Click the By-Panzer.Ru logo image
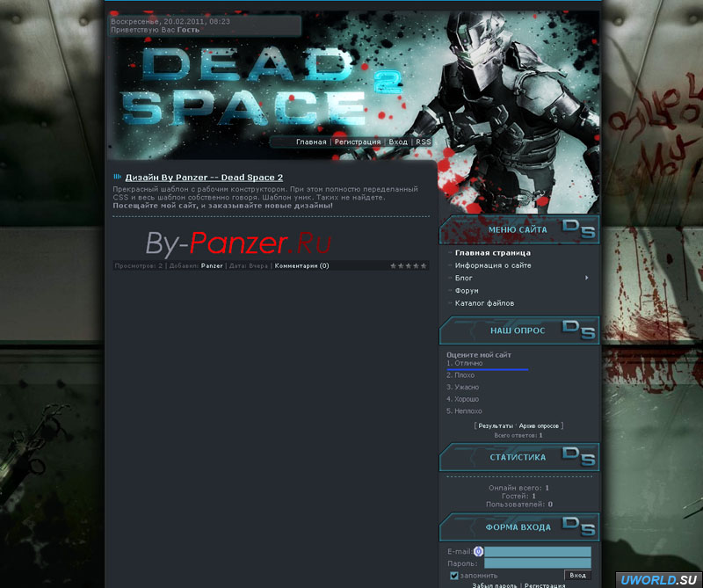 tap(238, 243)
